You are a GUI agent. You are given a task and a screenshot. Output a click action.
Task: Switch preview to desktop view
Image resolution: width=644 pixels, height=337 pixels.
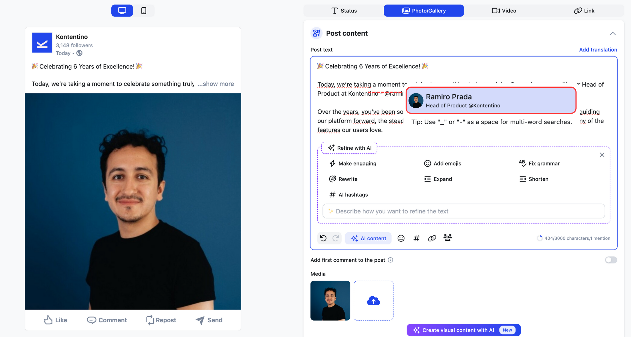tap(122, 11)
